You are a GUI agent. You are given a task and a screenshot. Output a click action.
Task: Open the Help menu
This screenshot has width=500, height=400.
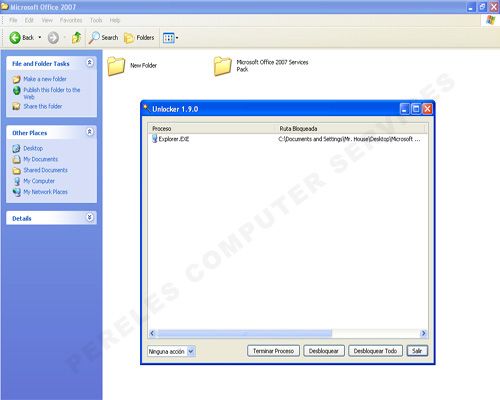click(115, 20)
